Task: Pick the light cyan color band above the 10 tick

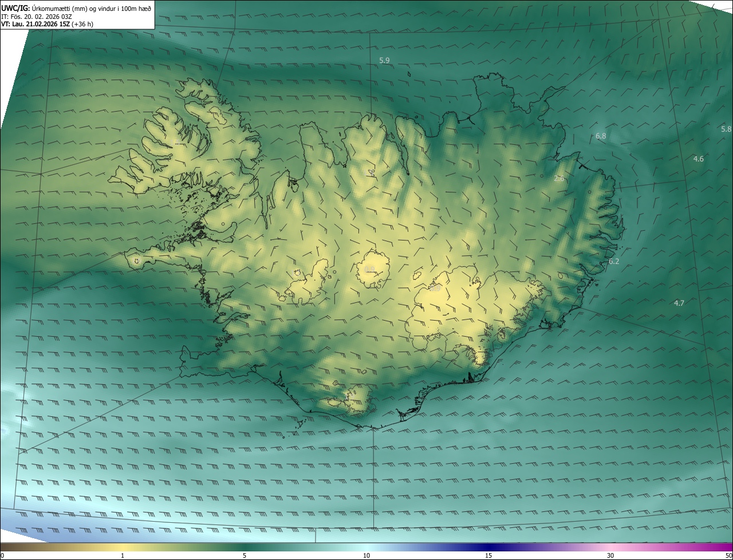Action: pos(366,547)
